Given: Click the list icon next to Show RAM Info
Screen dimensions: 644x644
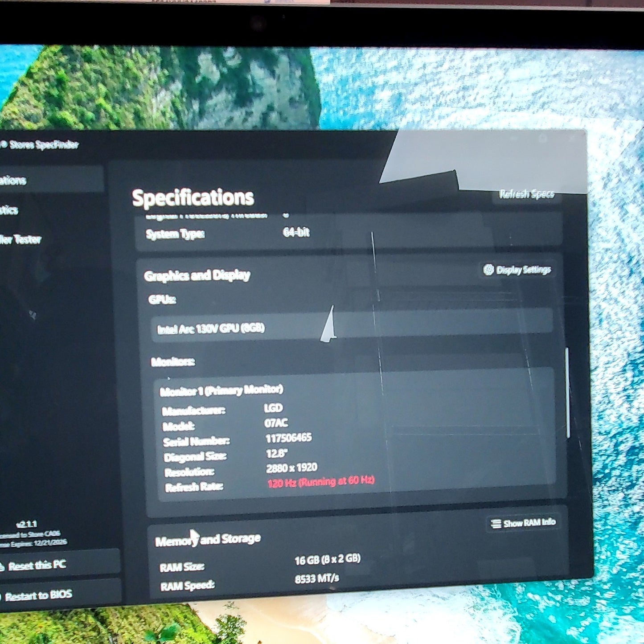Looking at the screenshot, I should pos(496,524).
